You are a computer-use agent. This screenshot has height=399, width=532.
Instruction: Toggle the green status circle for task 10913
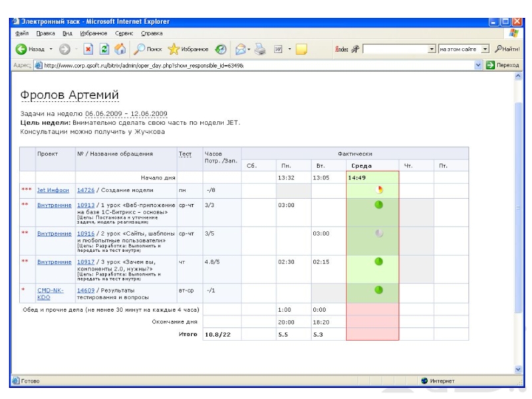(379, 205)
